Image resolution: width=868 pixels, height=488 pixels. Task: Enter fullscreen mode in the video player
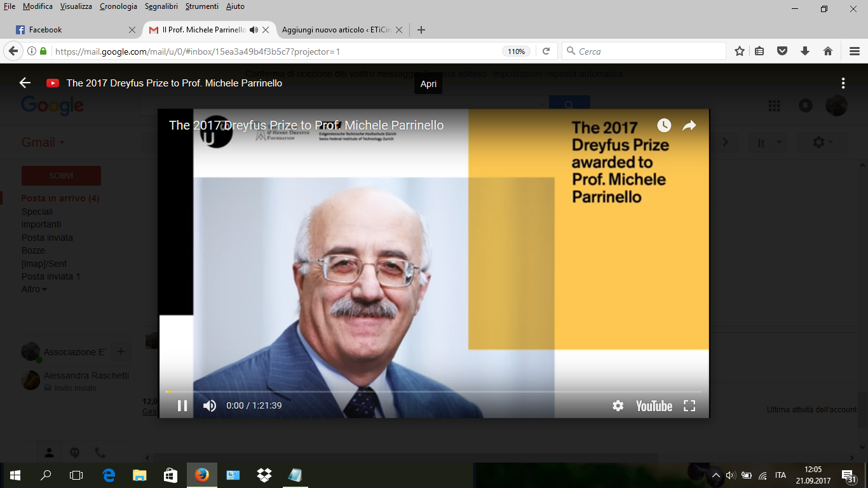coord(689,406)
